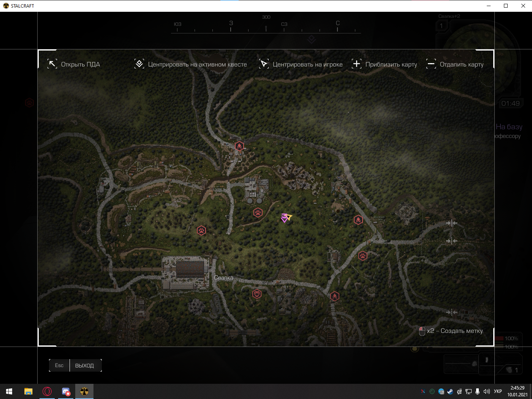Select the southernmost campfire marker

tap(334, 296)
